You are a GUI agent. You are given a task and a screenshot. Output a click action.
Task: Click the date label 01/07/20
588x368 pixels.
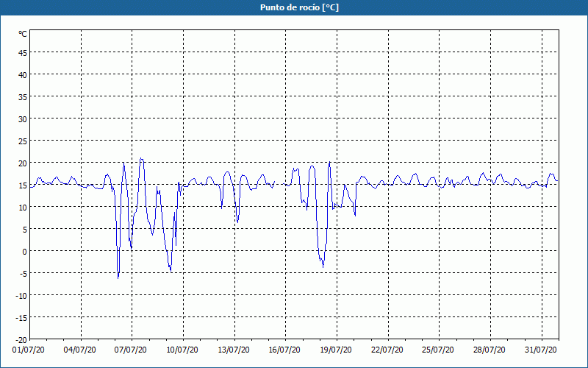tap(29, 350)
